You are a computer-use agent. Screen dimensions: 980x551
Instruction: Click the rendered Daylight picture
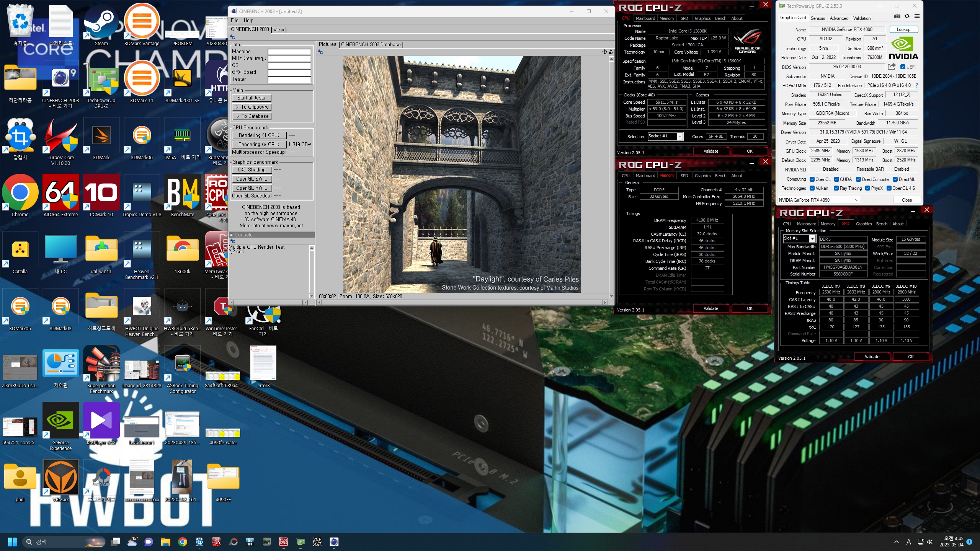click(x=462, y=174)
